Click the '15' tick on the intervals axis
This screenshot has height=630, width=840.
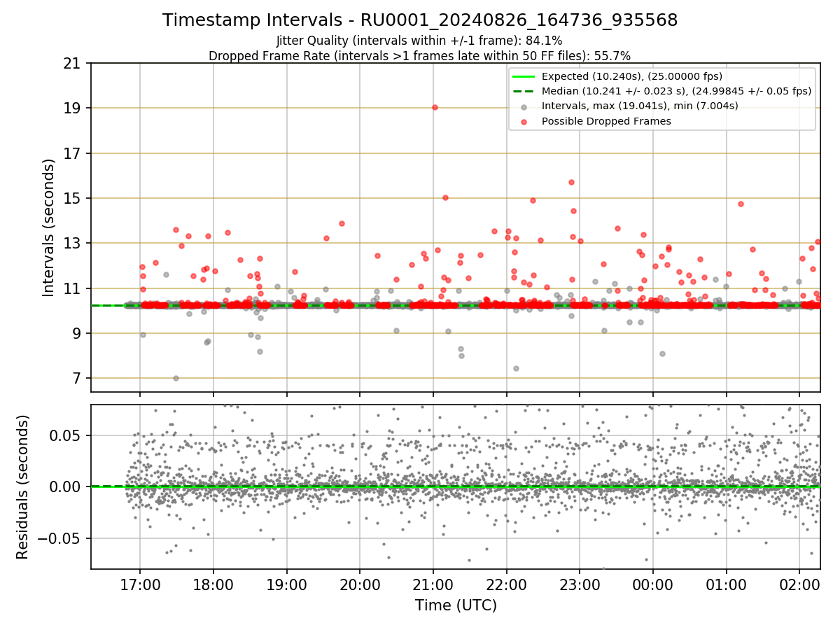(73, 198)
